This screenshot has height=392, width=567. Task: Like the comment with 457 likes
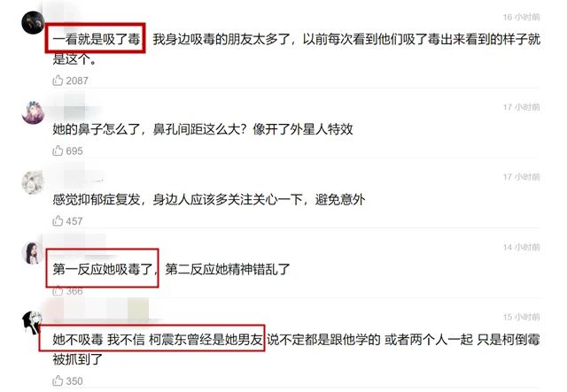coord(58,220)
